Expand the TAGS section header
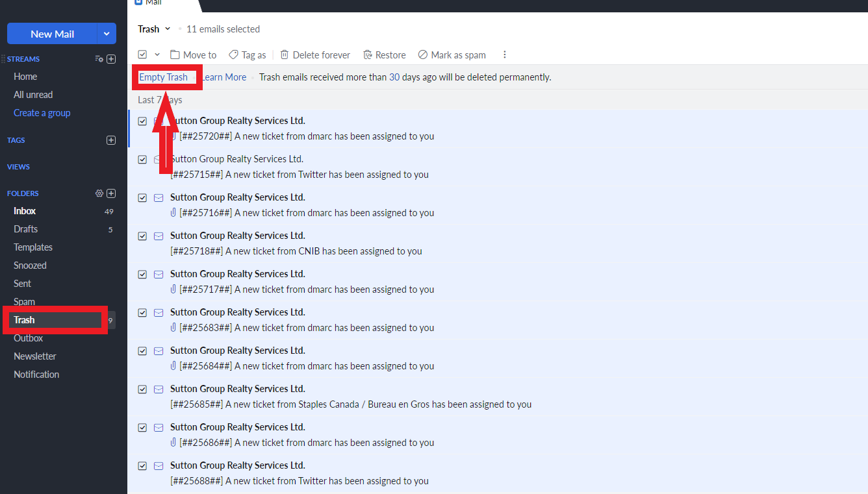Image resolution: width=868 pixels, height=494 pixels. coord(16,140)
